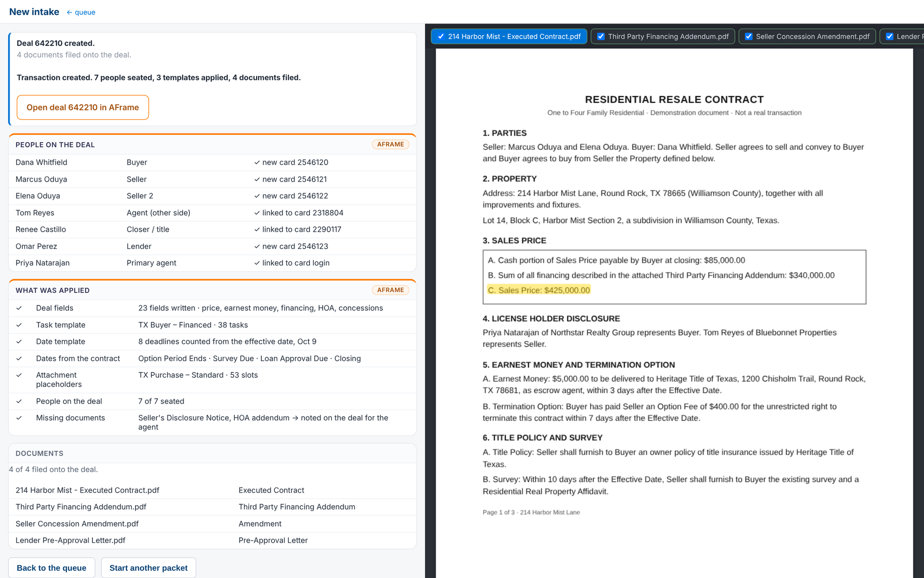Click checkmark before new card 2546120

tap(257, 163)
